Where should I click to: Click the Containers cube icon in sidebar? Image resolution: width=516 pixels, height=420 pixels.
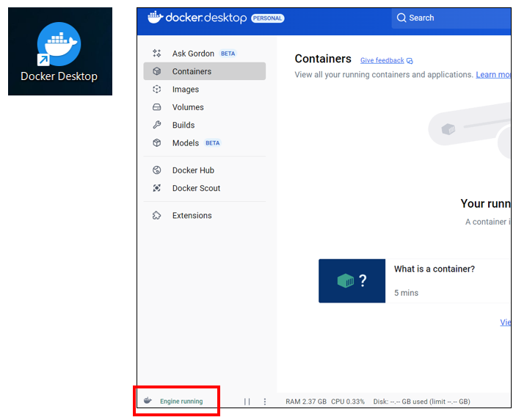click(x=157, y=71)
